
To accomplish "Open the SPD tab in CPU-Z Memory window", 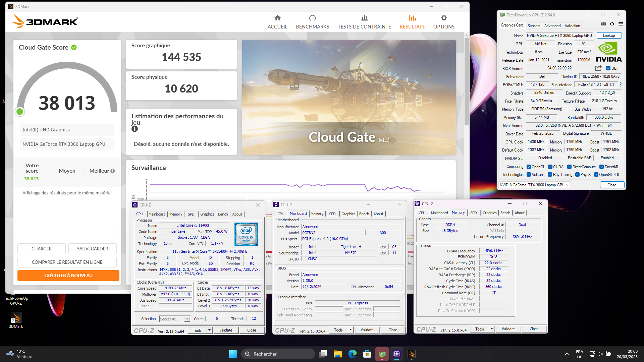I will [x=473, y=213].
